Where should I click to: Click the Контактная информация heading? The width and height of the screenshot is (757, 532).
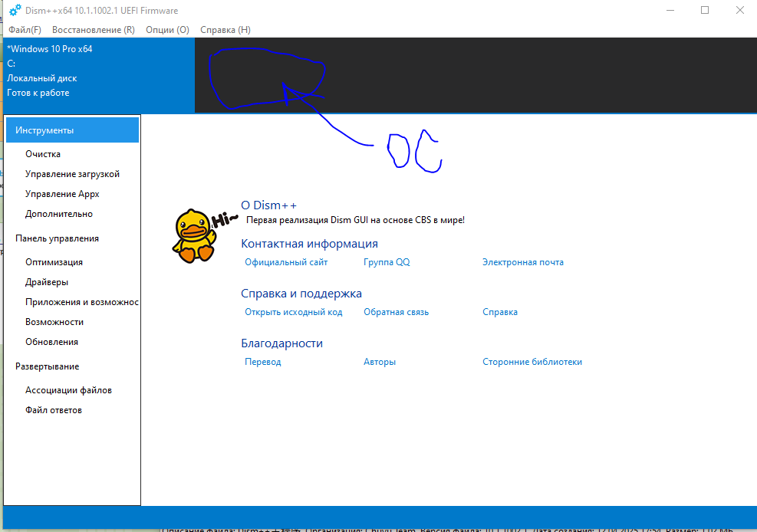[309, 244]
